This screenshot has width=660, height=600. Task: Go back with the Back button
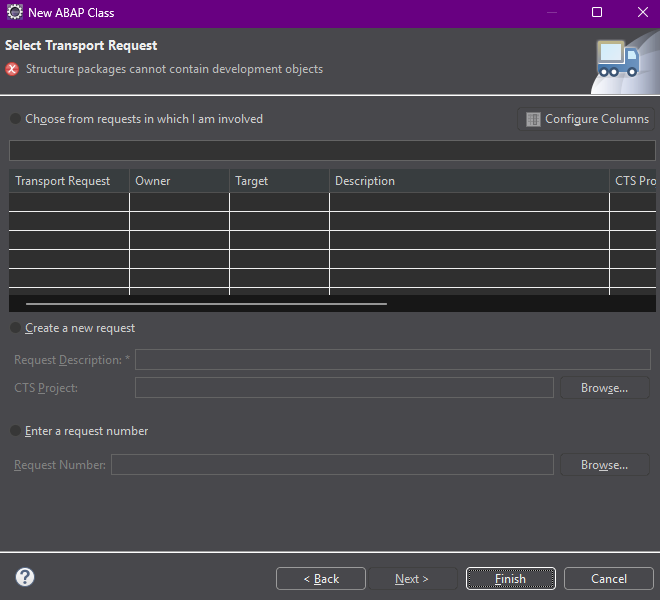(321, 579)
